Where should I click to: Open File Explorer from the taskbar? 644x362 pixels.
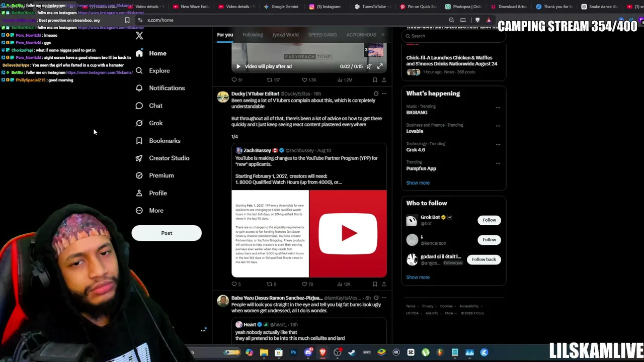point(264,352)
